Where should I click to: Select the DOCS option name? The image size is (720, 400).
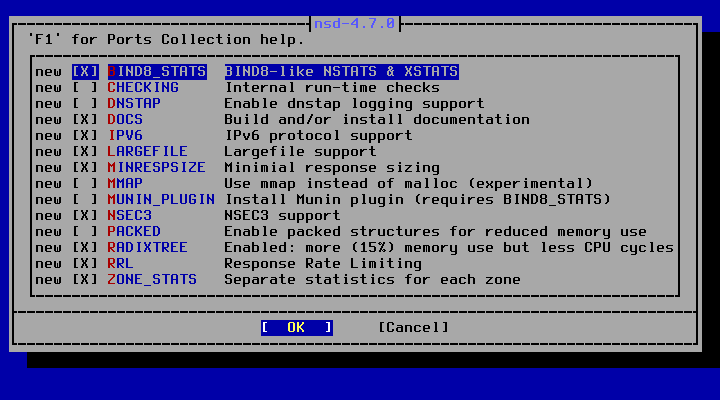[x=125, y=120]
